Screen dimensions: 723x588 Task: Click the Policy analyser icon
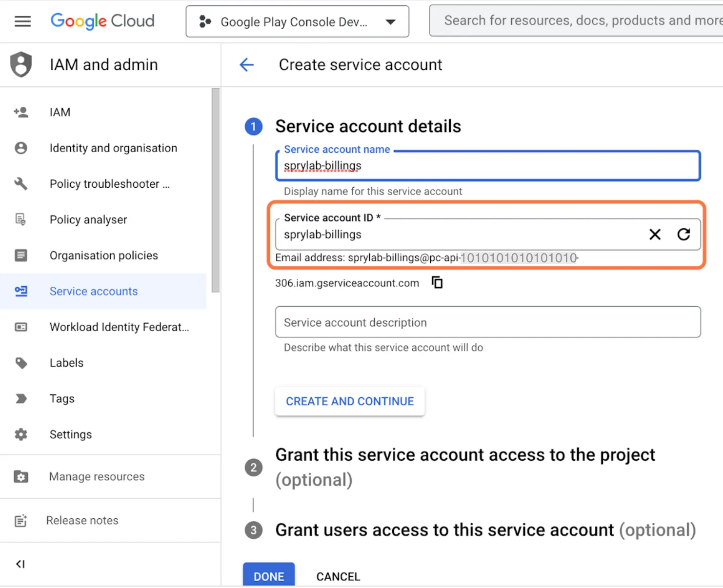point(21,219)
